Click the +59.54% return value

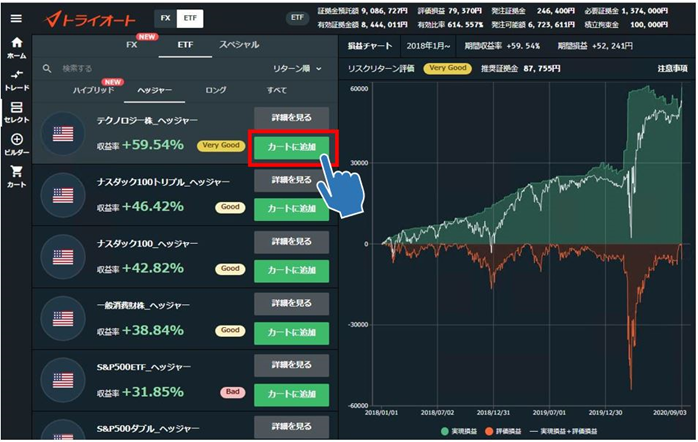pyautogui.click(x=153, y=145)
